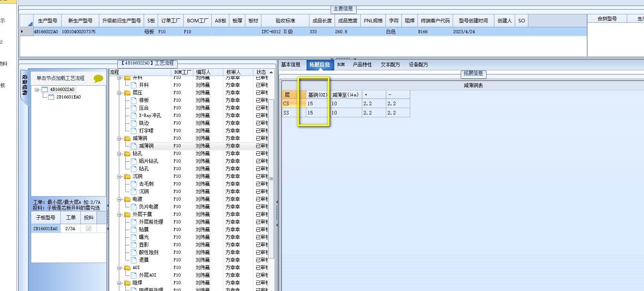Click the document icon beside 压合
The image size is (644, 291).
coord(134,108)
